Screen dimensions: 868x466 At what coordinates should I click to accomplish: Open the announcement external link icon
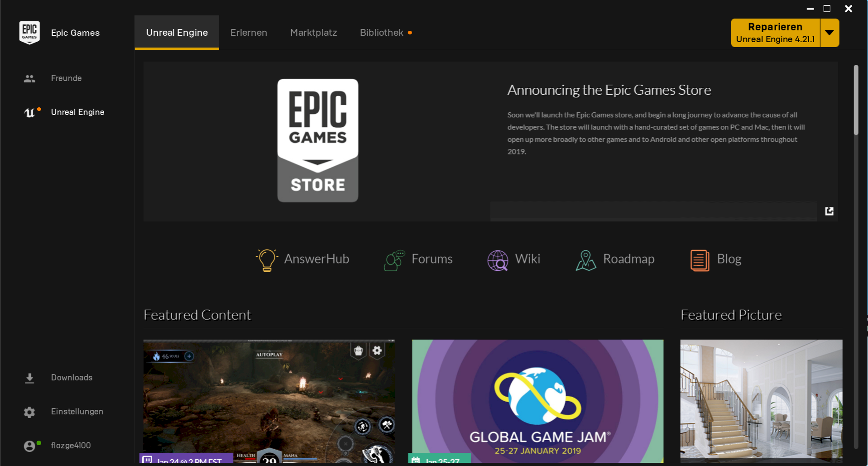point(829,211)
